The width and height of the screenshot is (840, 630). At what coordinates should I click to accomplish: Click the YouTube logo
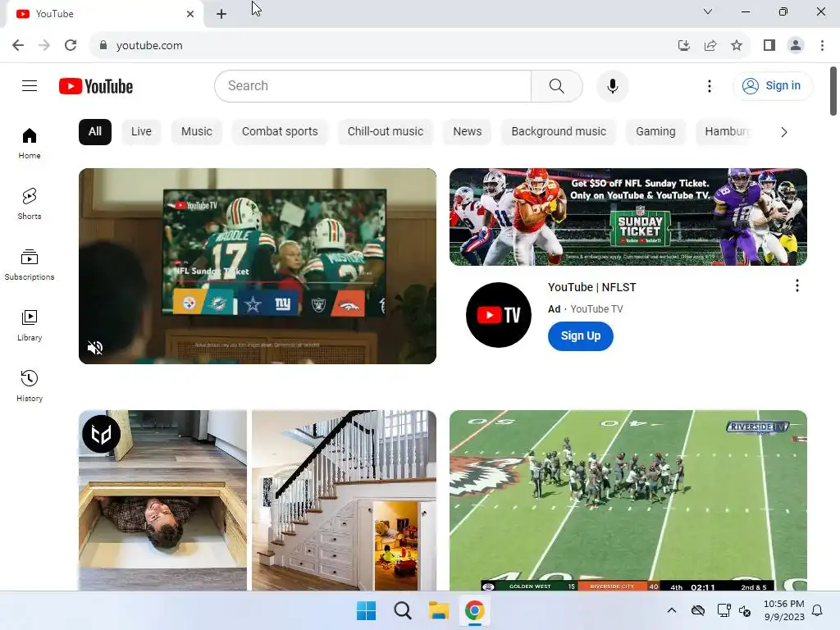96,86
